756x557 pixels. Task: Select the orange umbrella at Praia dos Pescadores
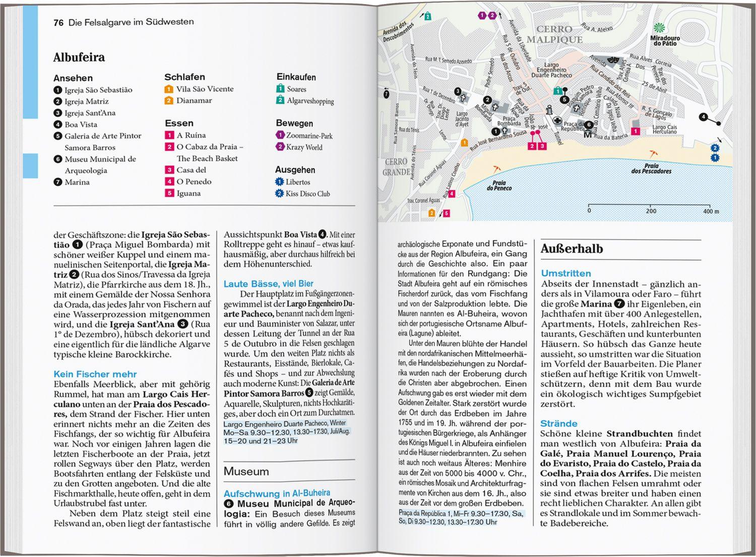pos(654,153)
